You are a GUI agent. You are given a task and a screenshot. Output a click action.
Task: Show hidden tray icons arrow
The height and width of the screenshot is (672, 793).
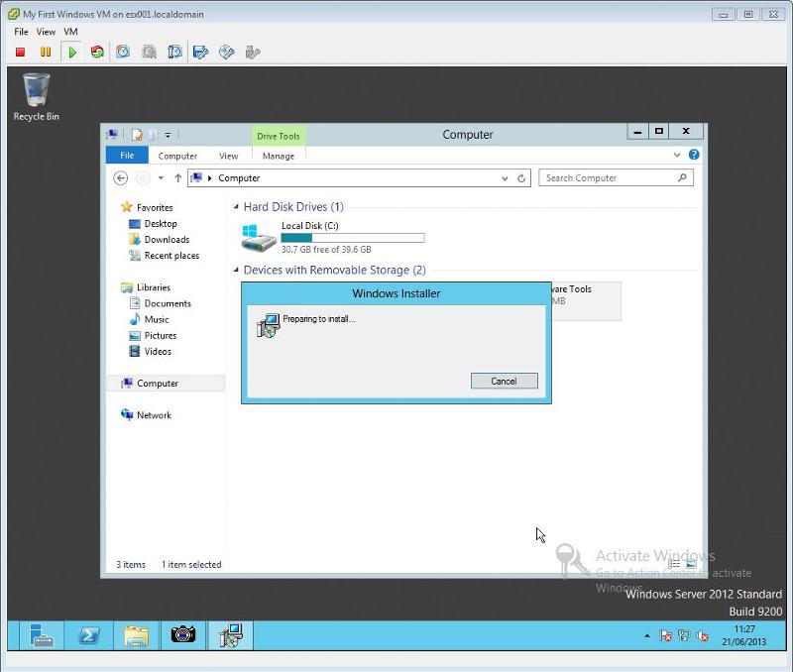tap(647, 635)
